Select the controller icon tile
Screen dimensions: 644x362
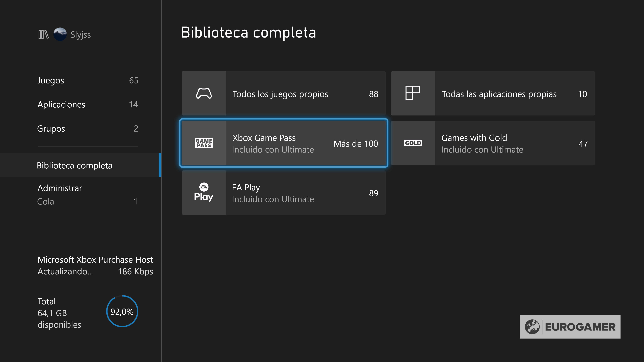pos(204,94)
